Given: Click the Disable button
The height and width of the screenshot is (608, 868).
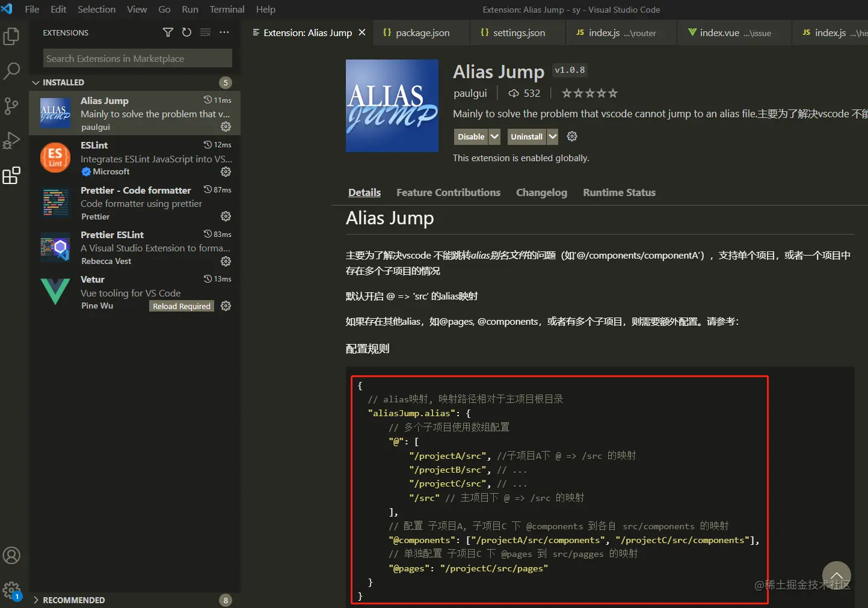Looking at the screenshot, I should [471, 137].
